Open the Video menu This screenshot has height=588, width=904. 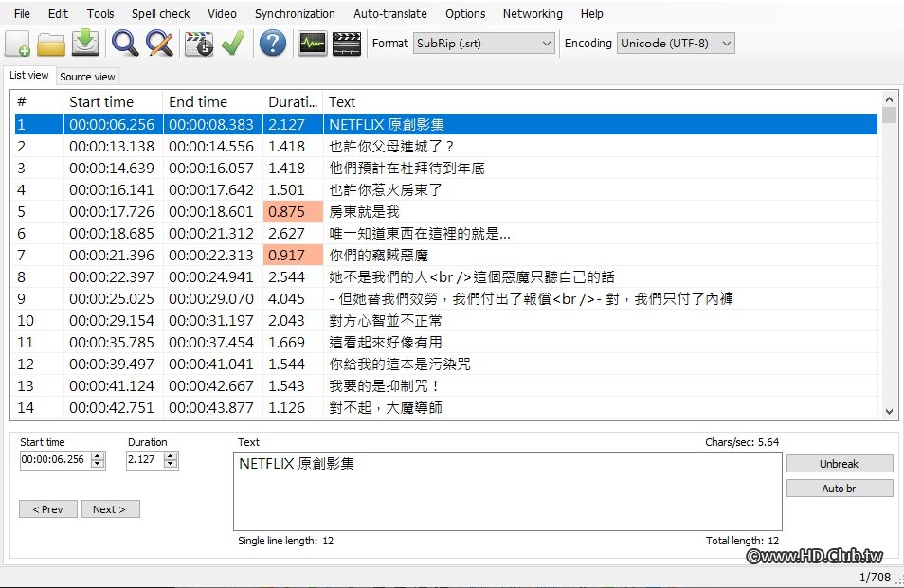(222, 14)
